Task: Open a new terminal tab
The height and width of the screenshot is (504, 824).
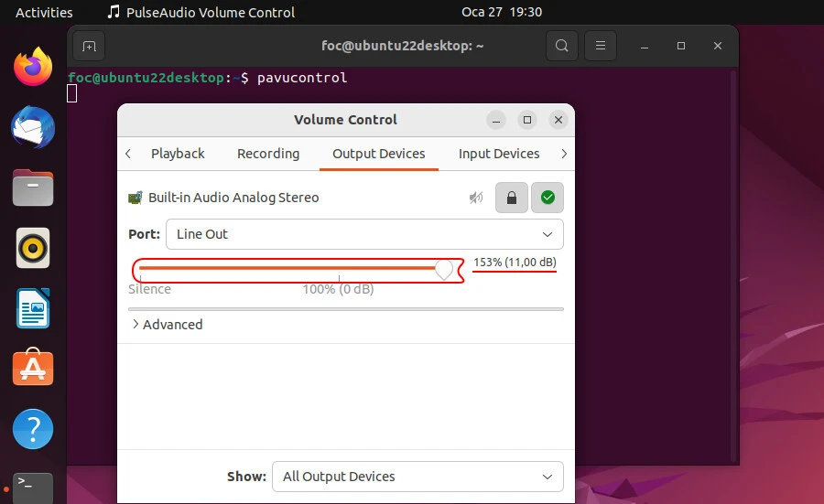Action: (89, 46)
